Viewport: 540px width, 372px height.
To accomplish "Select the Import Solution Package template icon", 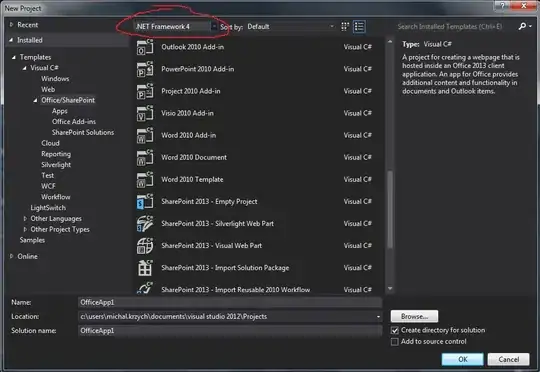I will point(145,268).
